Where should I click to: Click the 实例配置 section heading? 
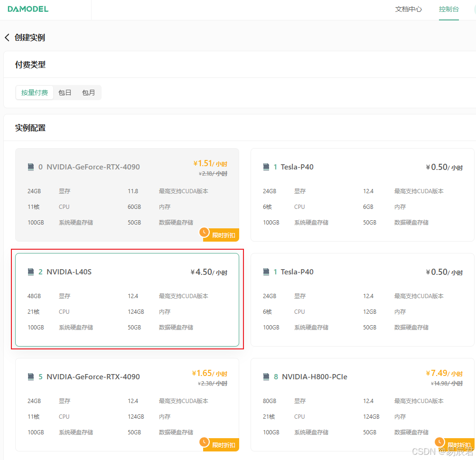pyautogui.click(x=30, y=128)
